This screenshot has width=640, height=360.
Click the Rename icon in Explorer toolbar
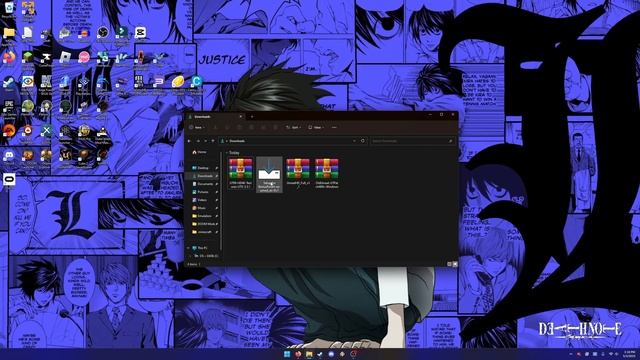point(252,127)
